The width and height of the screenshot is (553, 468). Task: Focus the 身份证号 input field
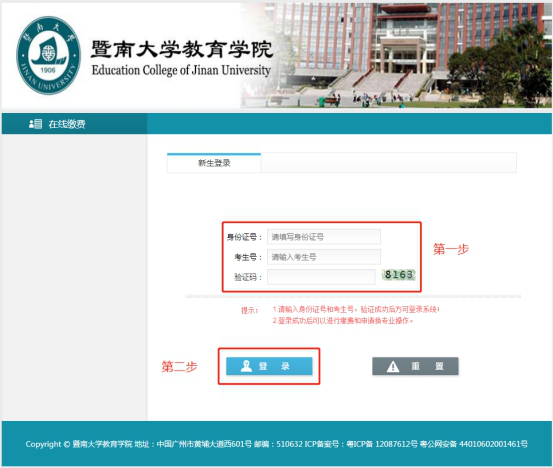(324, 237)
